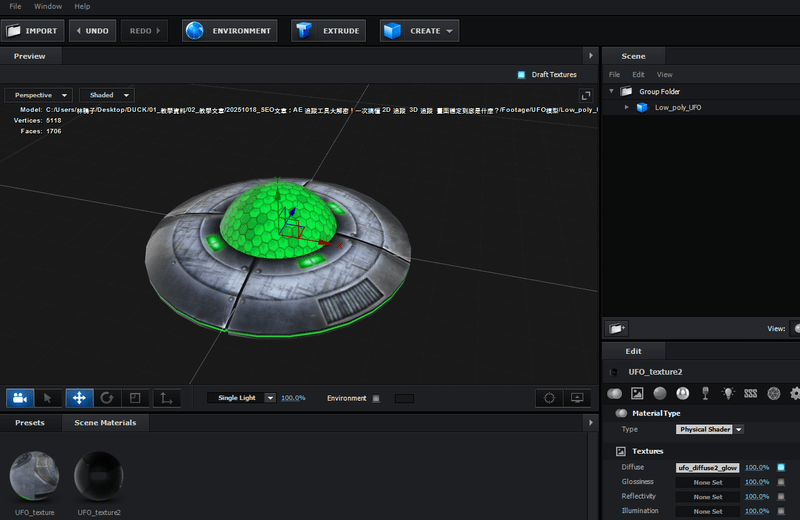The height and width of the screenshot is (520, 800).
Task: Click the Import button
Action: [33, 31]
